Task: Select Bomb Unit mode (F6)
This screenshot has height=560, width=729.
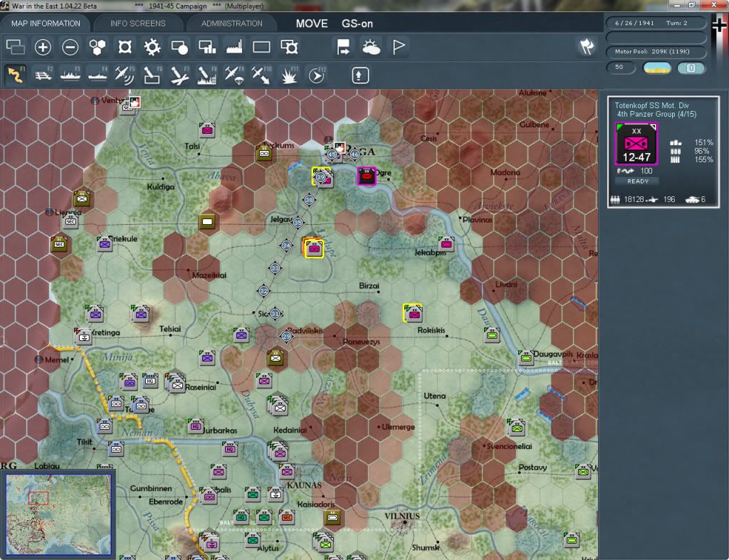Action: pos(152,75)
